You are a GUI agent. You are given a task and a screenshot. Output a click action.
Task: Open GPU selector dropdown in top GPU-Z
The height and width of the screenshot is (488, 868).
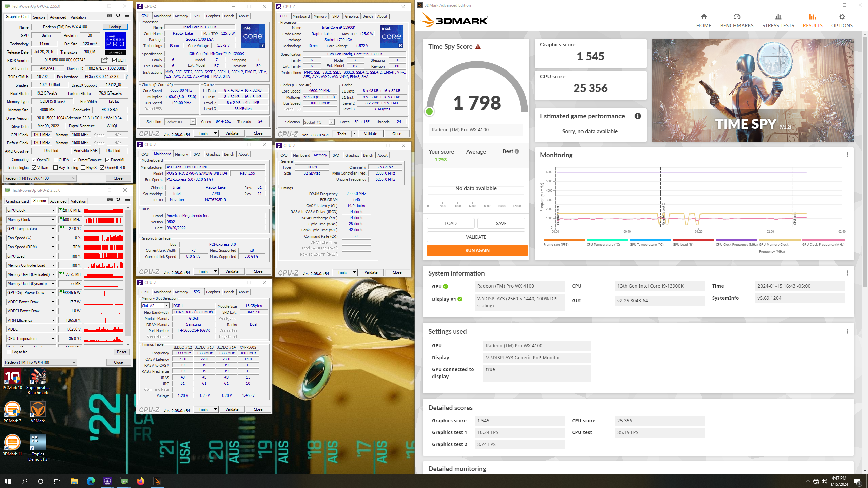(40, 178)
